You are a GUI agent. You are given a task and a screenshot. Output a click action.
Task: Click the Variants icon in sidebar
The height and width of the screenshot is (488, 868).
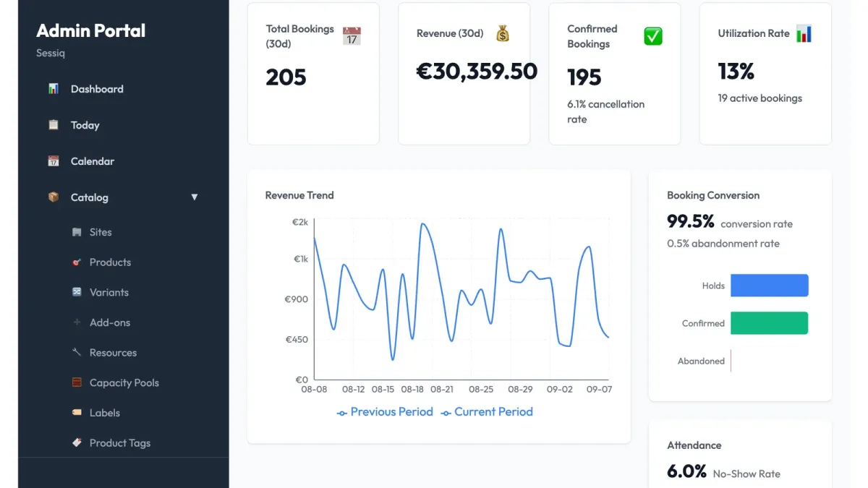click(x=77, y=292)
